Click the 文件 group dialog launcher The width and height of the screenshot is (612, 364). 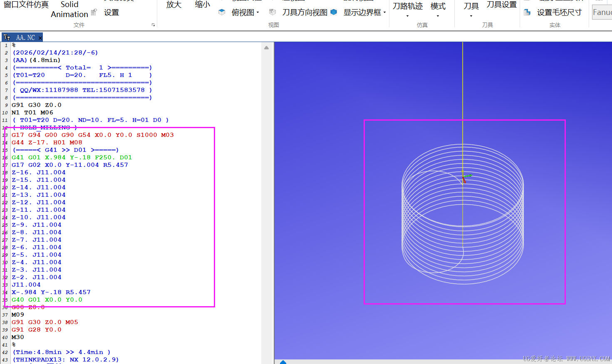pyautogui.click(x=153, y=25)
